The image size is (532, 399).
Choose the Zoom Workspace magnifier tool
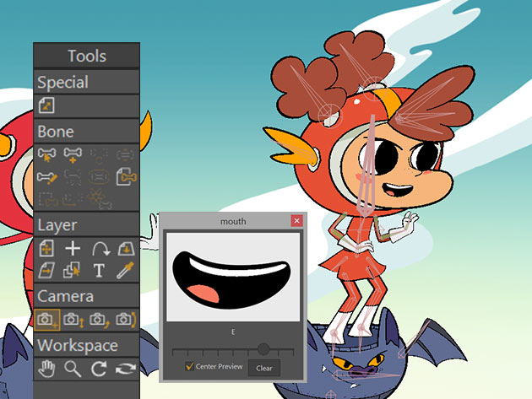coord(73,369)
